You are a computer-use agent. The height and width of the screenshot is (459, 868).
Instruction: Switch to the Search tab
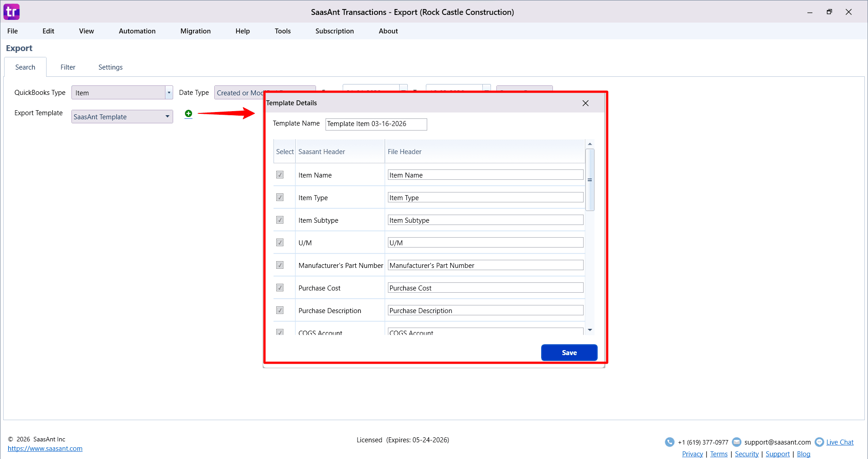[x=25, y=67]
